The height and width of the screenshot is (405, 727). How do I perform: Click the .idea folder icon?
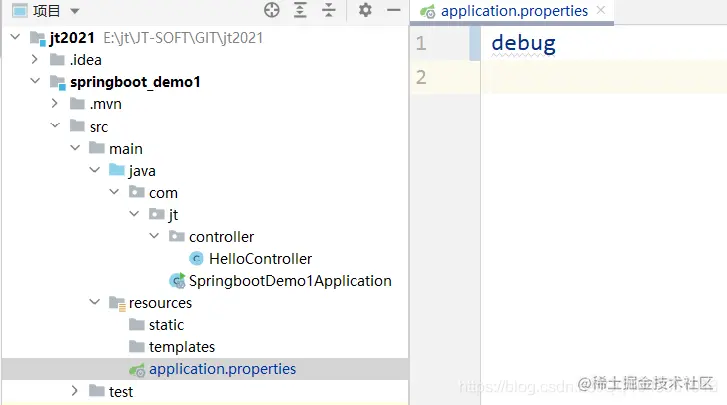coord(57,60)
